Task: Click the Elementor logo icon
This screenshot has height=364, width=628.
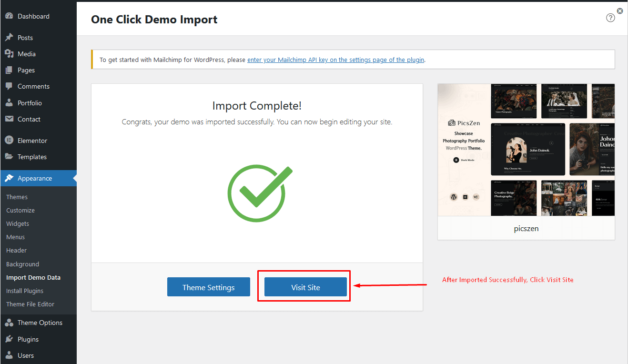Action: pyautogui.click(x=9, y=141)
